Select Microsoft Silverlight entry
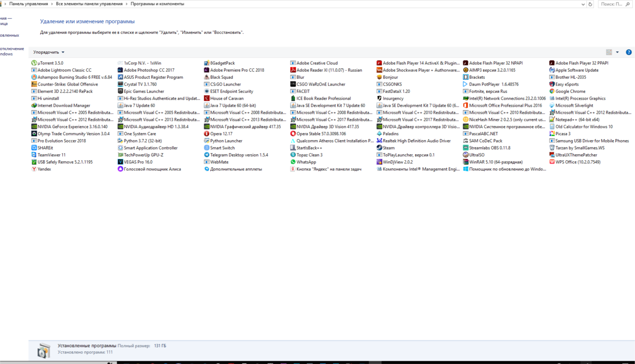The height and width of the screenshot is (364, 635). 571,105
